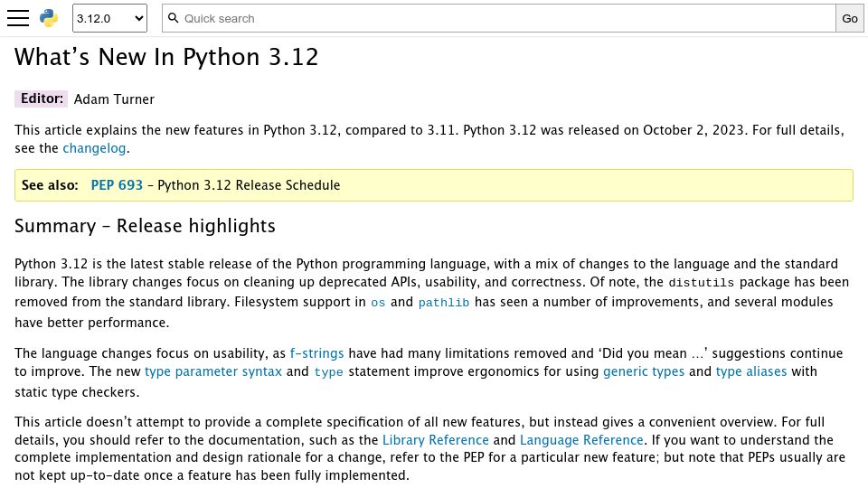Click the Editor: label

click(42, 99)
